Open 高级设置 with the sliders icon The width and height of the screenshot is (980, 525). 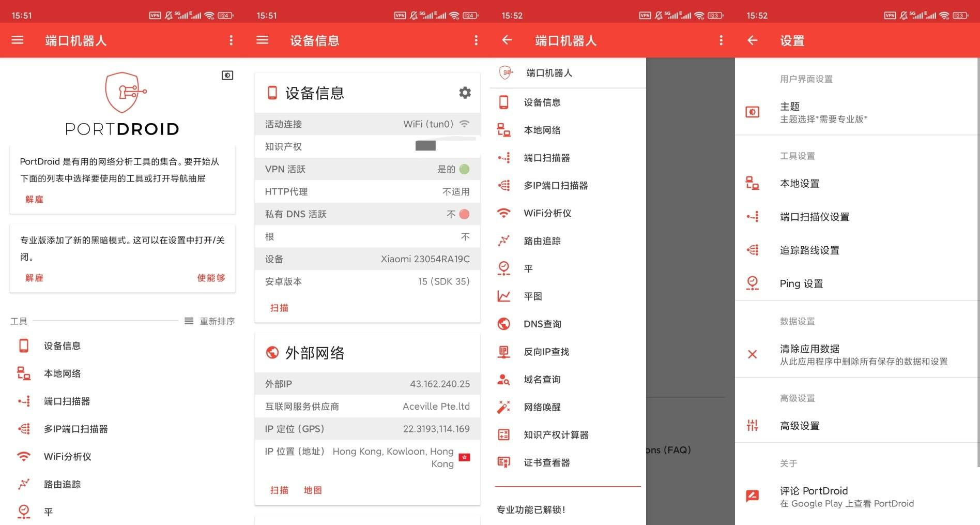pyautogui.click(x=753, y=426)
